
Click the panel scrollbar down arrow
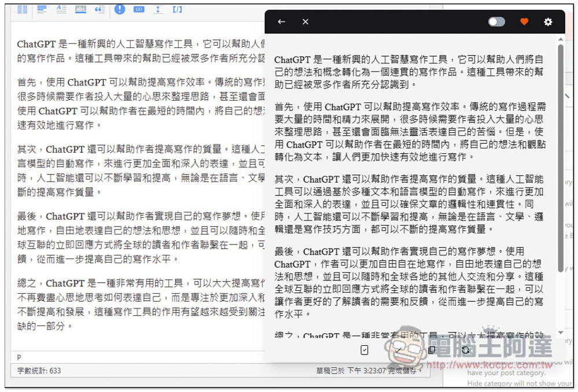561,332
